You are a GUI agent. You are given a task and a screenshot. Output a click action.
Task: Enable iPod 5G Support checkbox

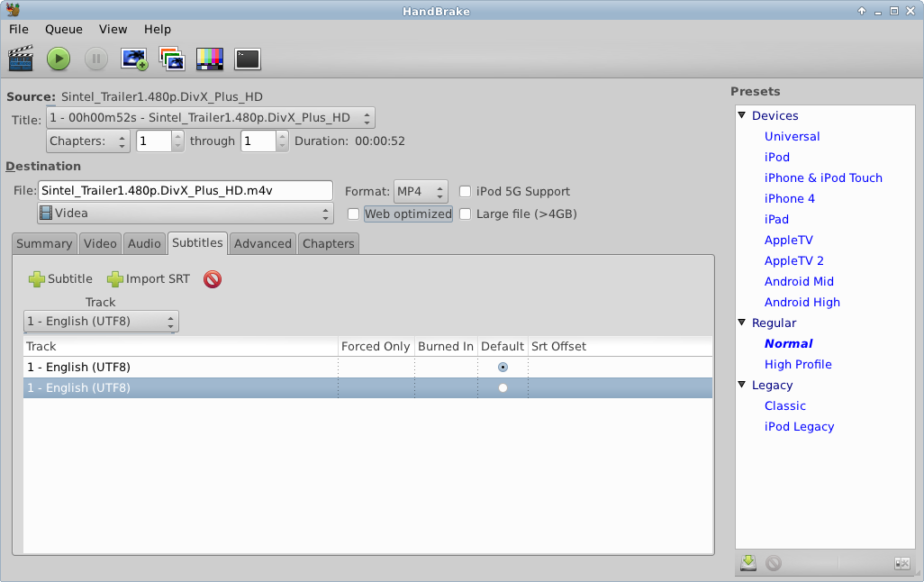click(x=466, y=191)
